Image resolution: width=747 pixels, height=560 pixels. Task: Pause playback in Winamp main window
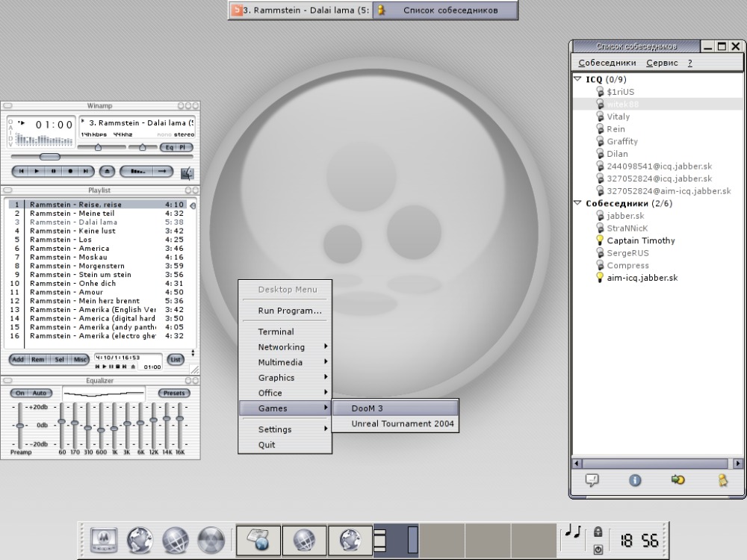tap(53, 171)
